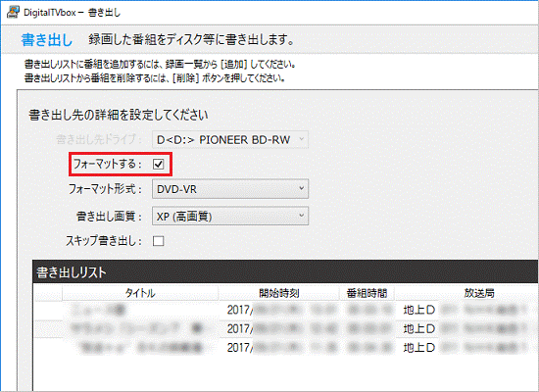The image size is (539, 392).
Task: Sort list by タイトル column header
Action: 140,293
